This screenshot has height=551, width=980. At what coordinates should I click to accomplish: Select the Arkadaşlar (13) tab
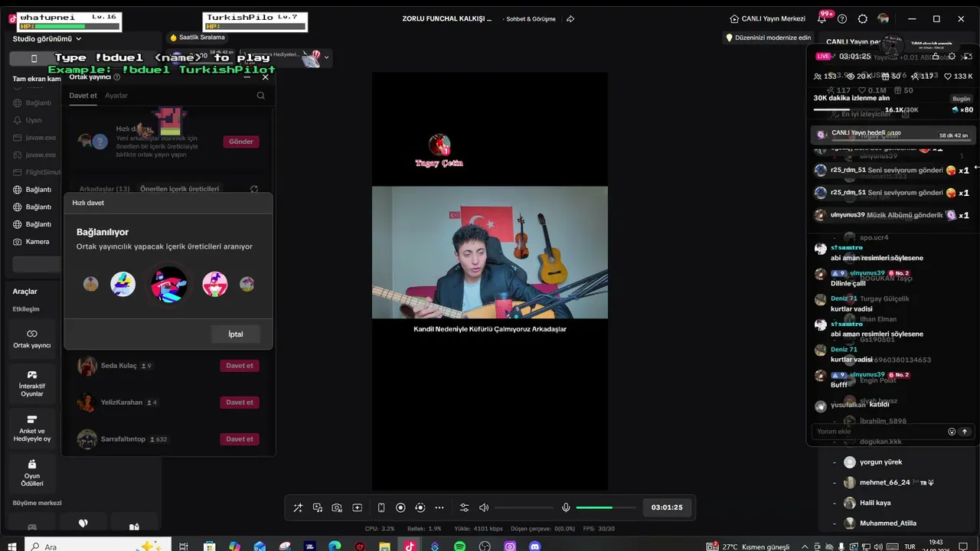(104, 189)
